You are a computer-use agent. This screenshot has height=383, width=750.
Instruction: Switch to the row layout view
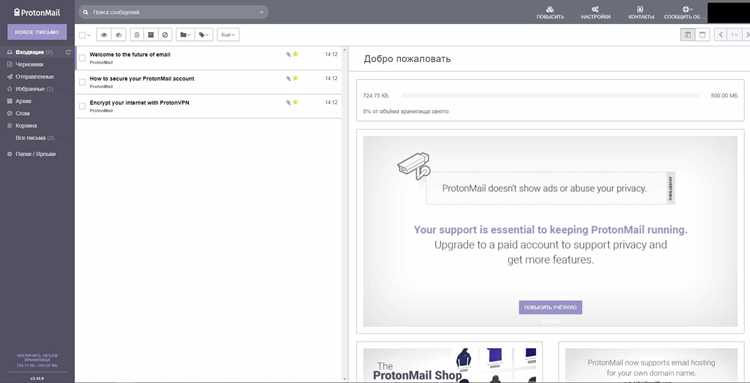click(x=702, y=35)
